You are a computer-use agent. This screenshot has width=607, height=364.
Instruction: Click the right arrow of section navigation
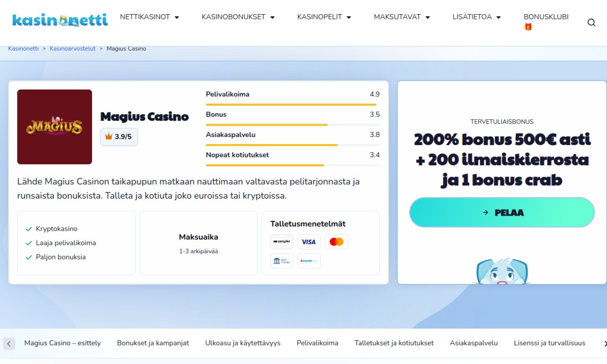pyautogui.click(x=605, y=344)
